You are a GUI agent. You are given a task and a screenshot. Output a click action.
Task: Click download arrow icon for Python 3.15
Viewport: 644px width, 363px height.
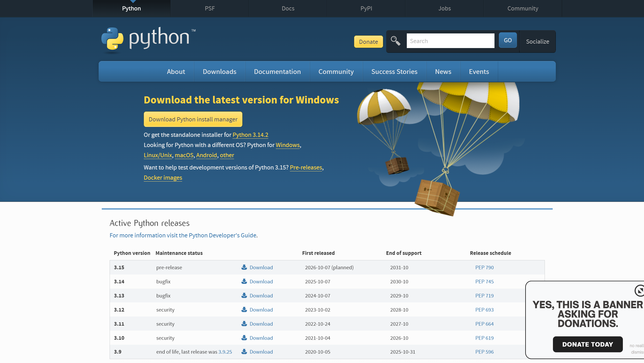[244, 267]
